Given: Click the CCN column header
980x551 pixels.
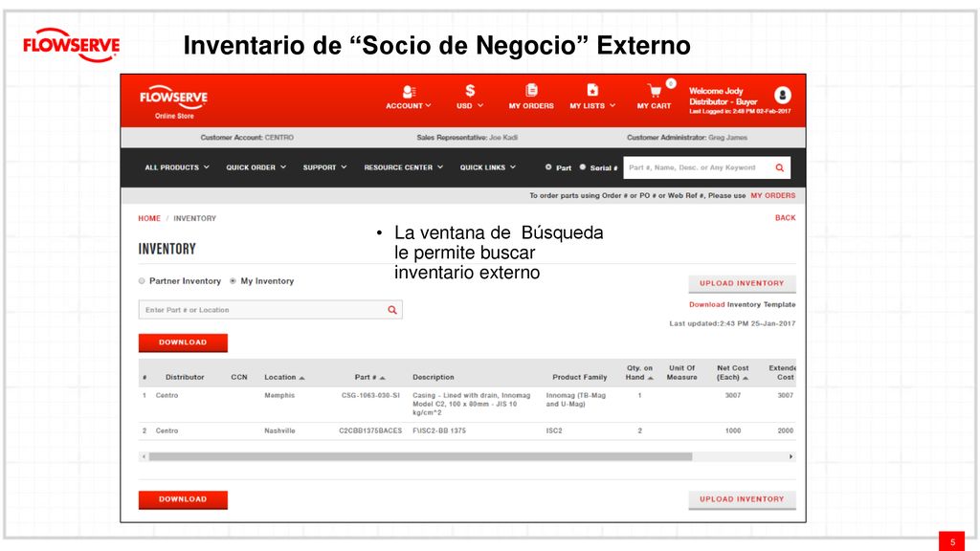Looking at the screenshot, I should point(239,377).
